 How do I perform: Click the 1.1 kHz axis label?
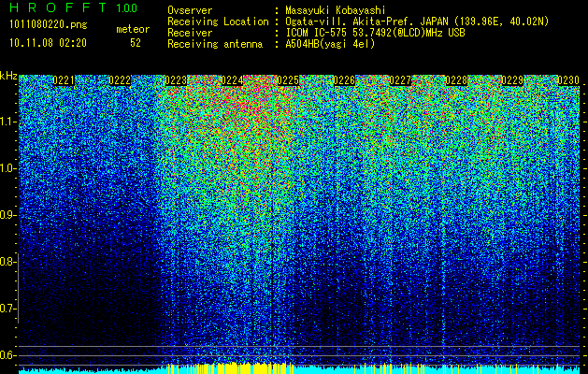coord(7,122)
